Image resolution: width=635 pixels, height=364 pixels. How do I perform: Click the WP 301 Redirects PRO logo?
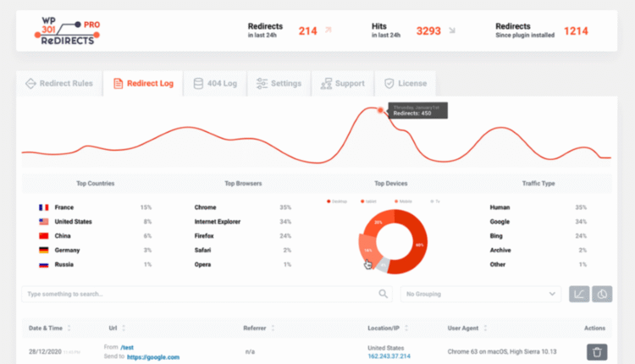(x=67, y=30)
